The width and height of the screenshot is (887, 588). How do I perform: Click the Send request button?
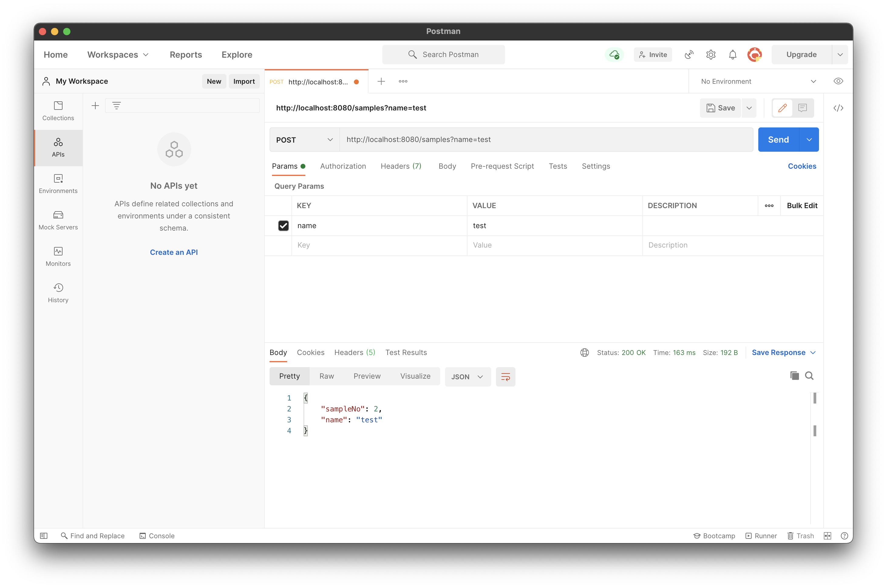pyautogui.click(x=778, y=140)
